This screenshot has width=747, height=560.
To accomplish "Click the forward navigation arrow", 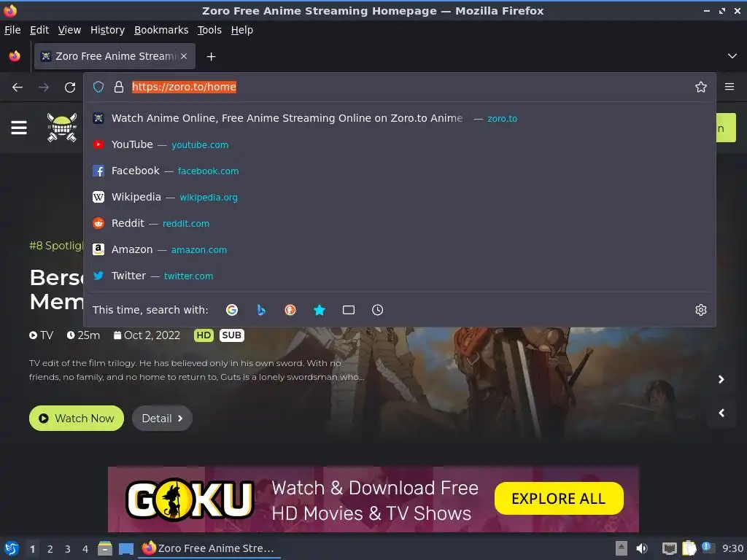I will pyautogui.click(x=43, y=87).
